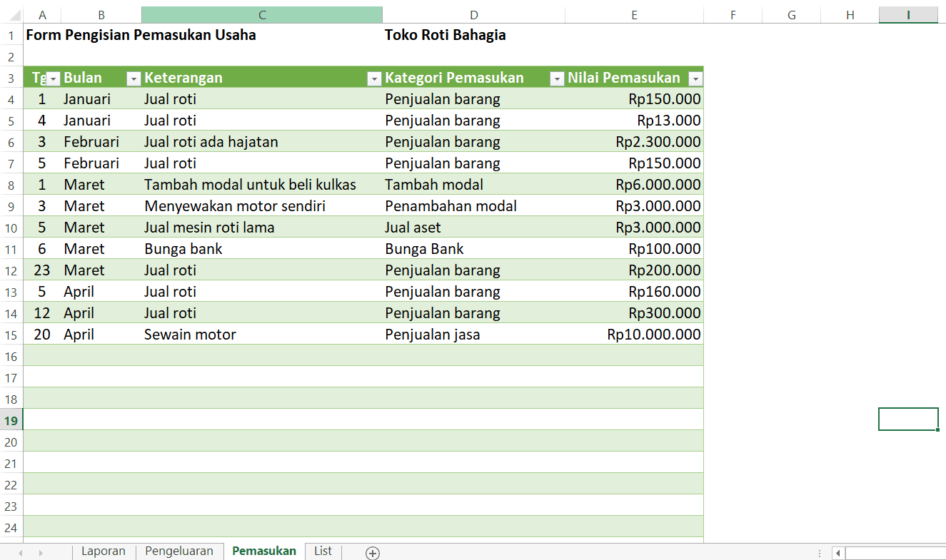Click the Rp300.000 value cell
The width and height of the screenshot is (946, 560).
coord(634,313)
